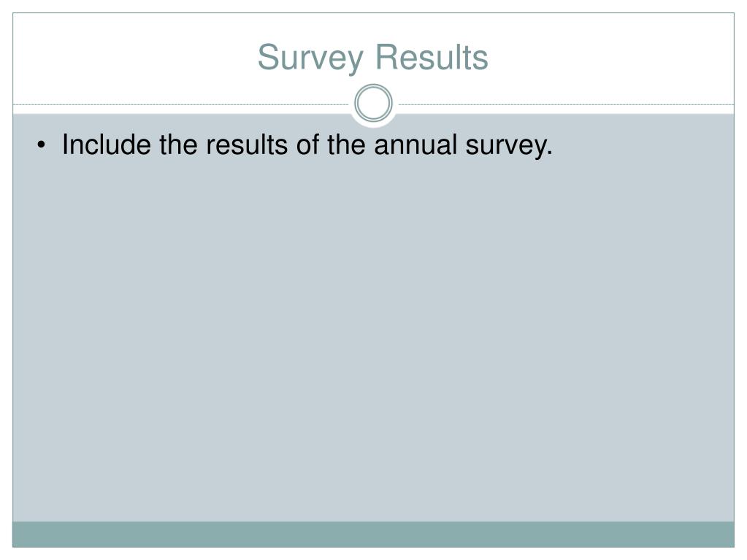747x560 pixels.
Task: Select the bullet text about the annual survey
Action: (x=307, y=145)
